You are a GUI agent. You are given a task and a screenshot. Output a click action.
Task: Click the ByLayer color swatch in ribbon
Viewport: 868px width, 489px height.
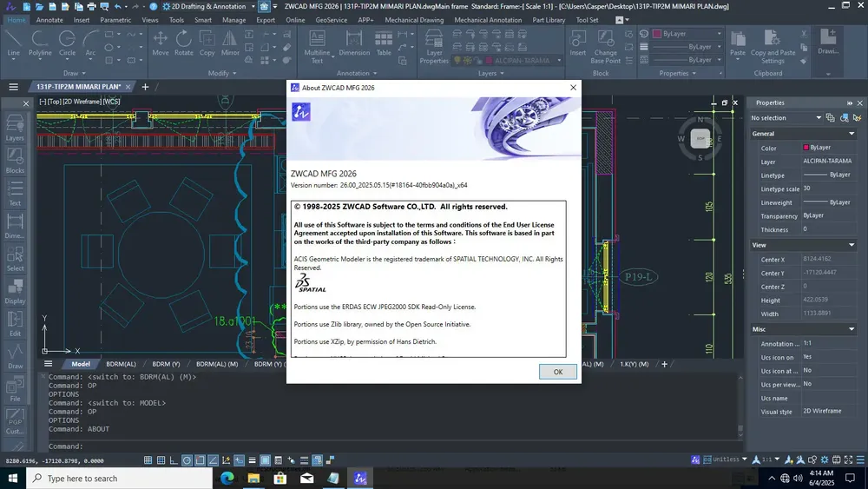tap(657, 34)
